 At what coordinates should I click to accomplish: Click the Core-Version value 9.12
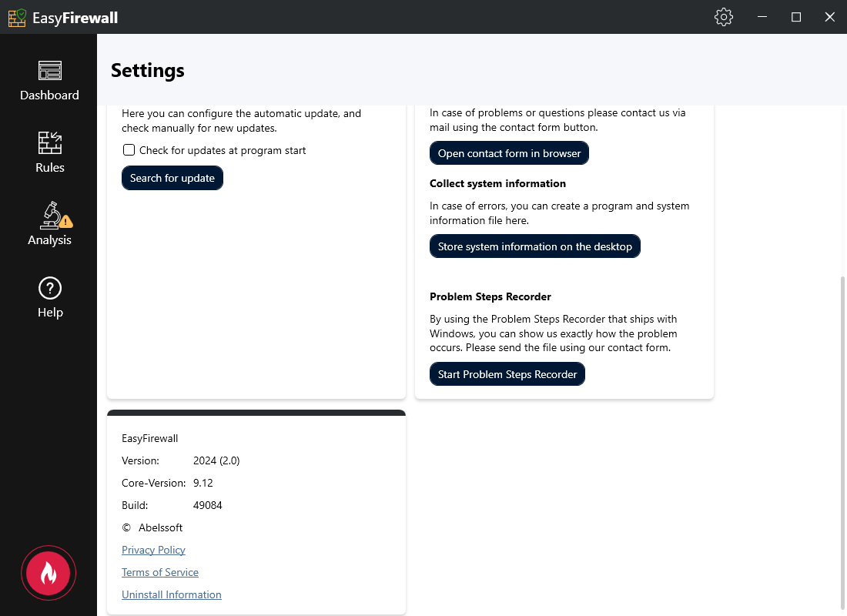(203, 483)
